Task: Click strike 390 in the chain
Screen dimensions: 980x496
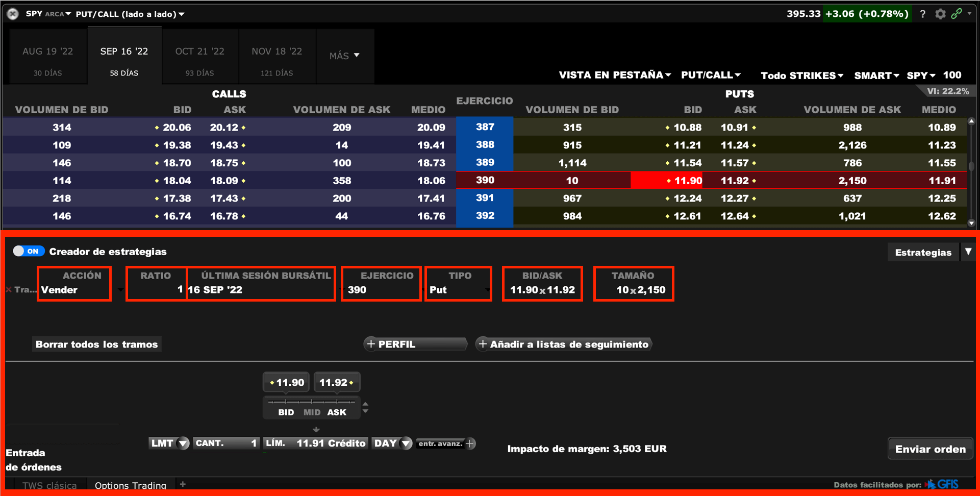Action: 485,180
